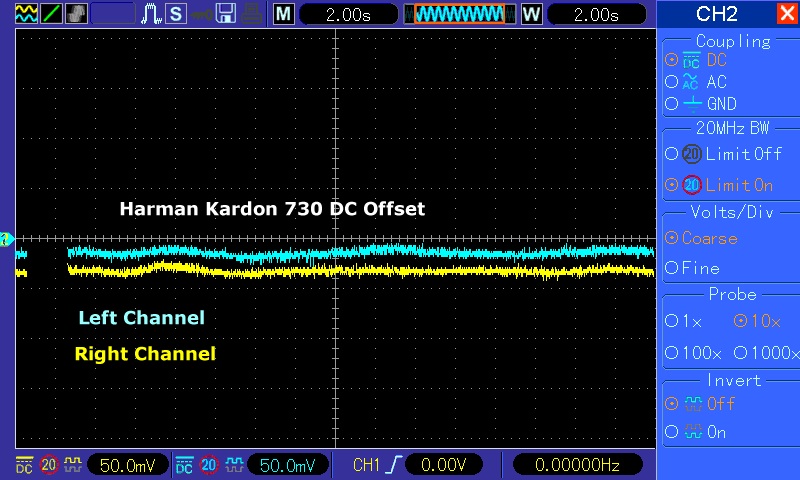The height and width of the screenshot is (480, 800).
Task: Click the cyan trigger level marker at left edge
Action: (x=6, y=239)
